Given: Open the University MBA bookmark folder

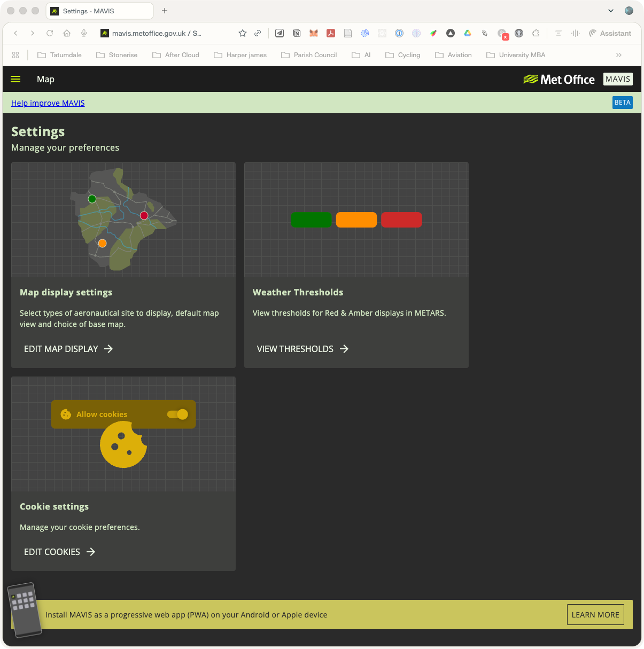Looking at the screenshot, I should click(x=516, y=55).
